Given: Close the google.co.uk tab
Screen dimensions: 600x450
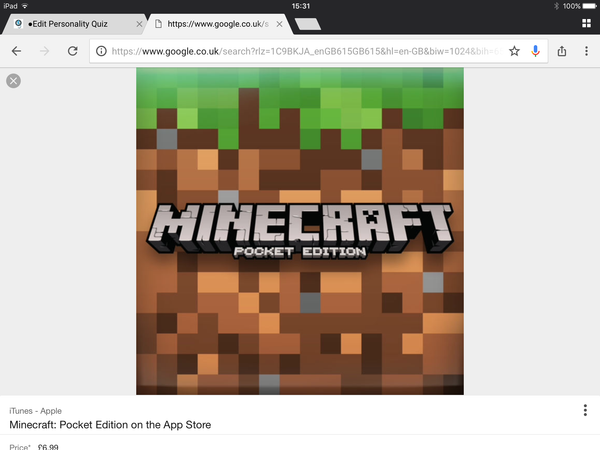Looking at the screenshot, I should point(279,24).
